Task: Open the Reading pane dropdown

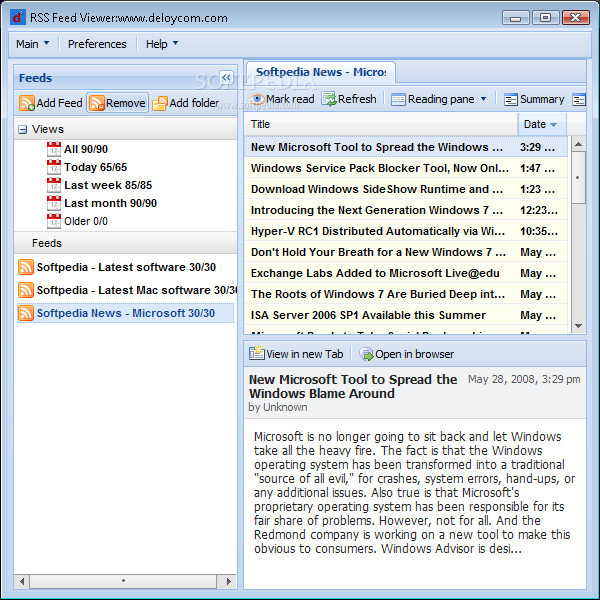Action: click(439, 99)
